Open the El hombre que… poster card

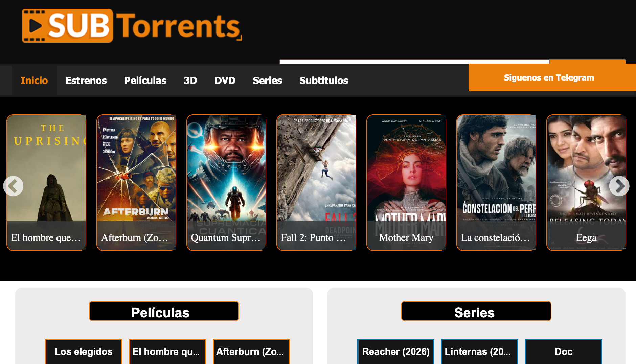tap(46, 183)
